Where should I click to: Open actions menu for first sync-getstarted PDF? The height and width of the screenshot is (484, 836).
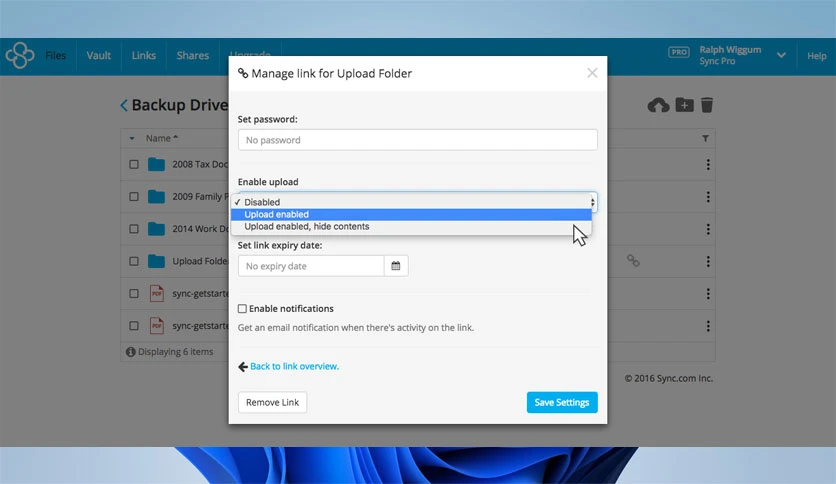pyautogui.click(x=708, y=294)
